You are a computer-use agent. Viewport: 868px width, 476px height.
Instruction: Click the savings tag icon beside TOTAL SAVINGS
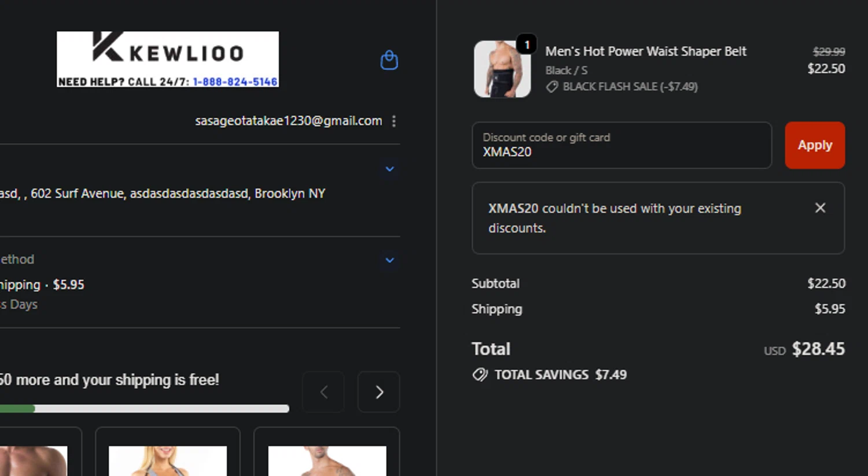(x=480, y=375)
